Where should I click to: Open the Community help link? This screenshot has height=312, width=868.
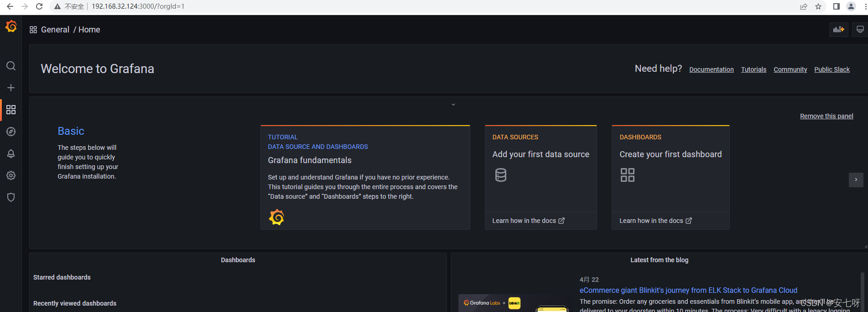tap(790, 69)
